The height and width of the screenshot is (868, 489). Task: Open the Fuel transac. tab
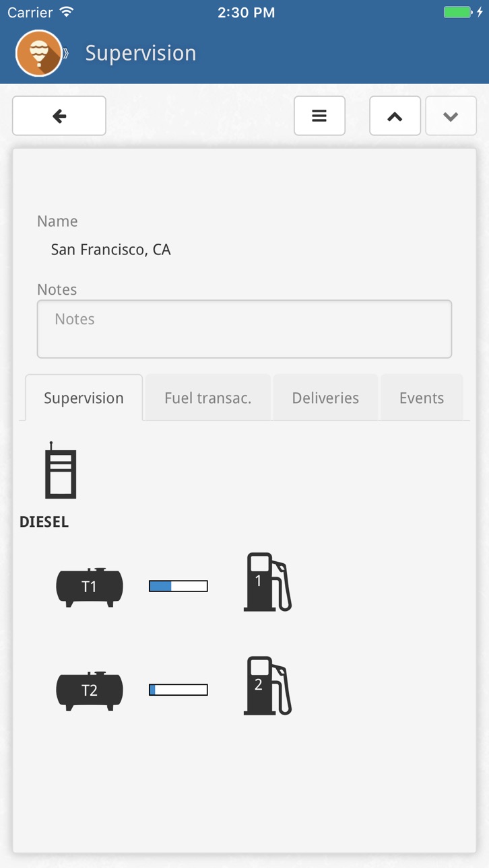(x=208, y=398)
